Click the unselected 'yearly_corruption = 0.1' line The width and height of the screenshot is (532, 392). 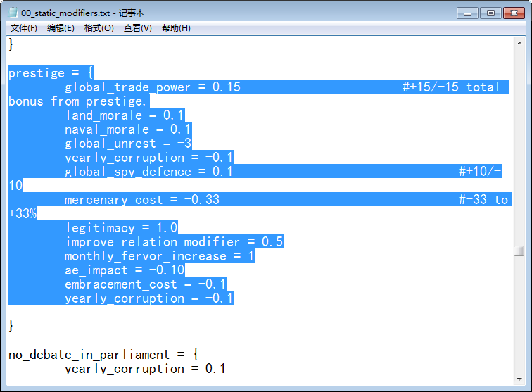click(x=145, y=369)
